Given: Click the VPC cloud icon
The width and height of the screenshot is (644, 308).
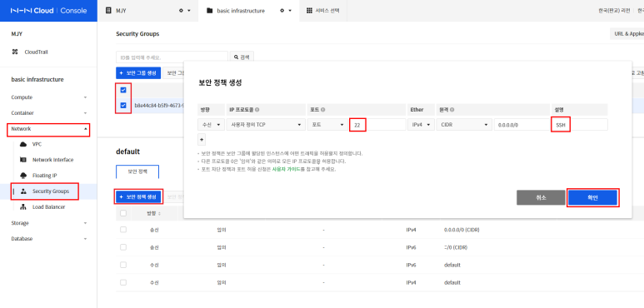Looking at the screenshot, I should coord(23,144).
